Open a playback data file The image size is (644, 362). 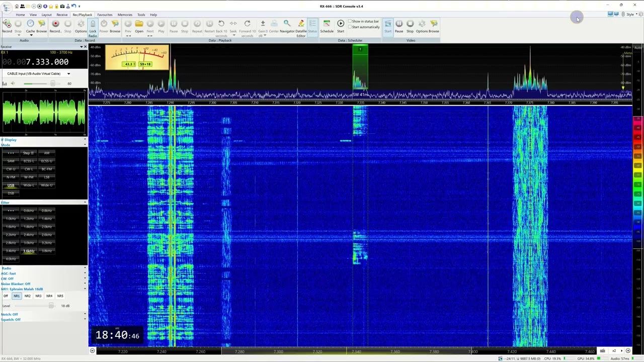pyautogui.click(x=139, y=26)
